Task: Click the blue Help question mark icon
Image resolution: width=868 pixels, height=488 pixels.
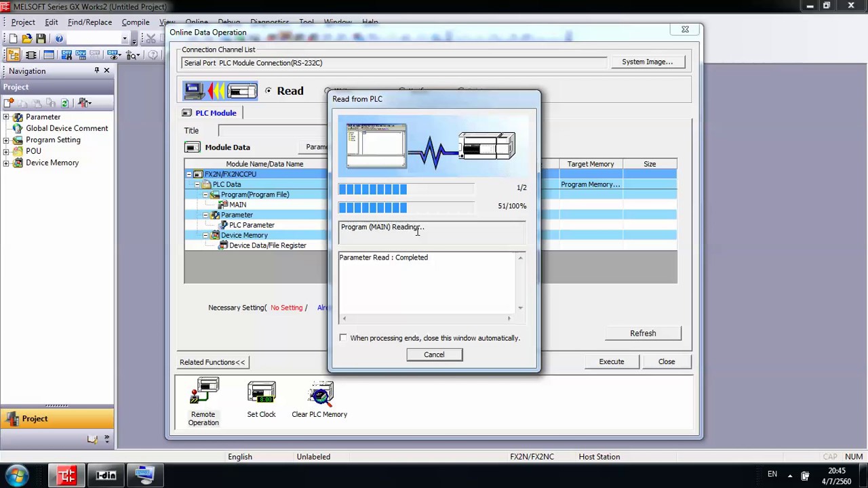Action: coord(59,39)
